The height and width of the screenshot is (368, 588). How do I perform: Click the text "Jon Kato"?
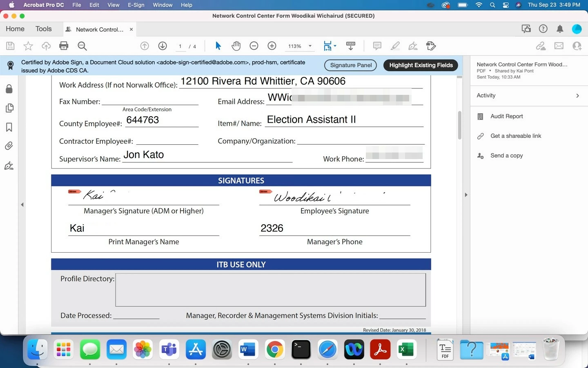pyautogui.click(x=144, y=155)
